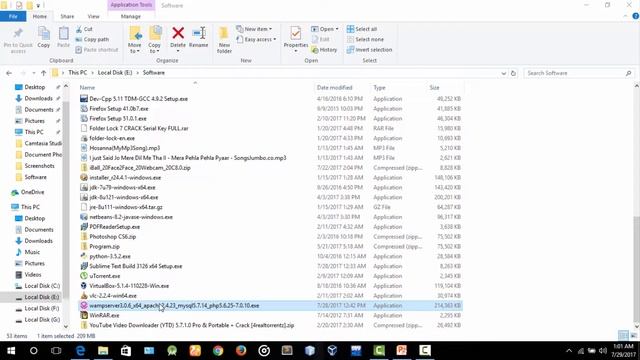This screenshot has height=360, width=640.
Task: Click the Pin to Quick access icon
Action: [18, 33]
